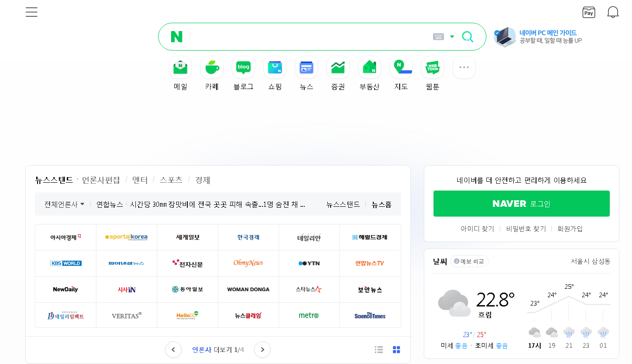The width and height of the screenshot is (632, 364).
Task: Open 시사IN press logo
Action: coord(127,289)
